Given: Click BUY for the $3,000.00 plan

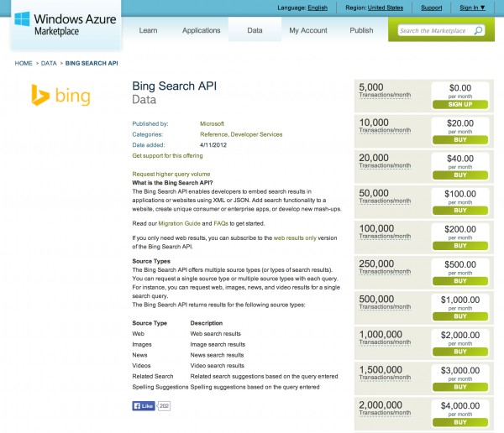Looking at the screenshot, I should [460, 387].
